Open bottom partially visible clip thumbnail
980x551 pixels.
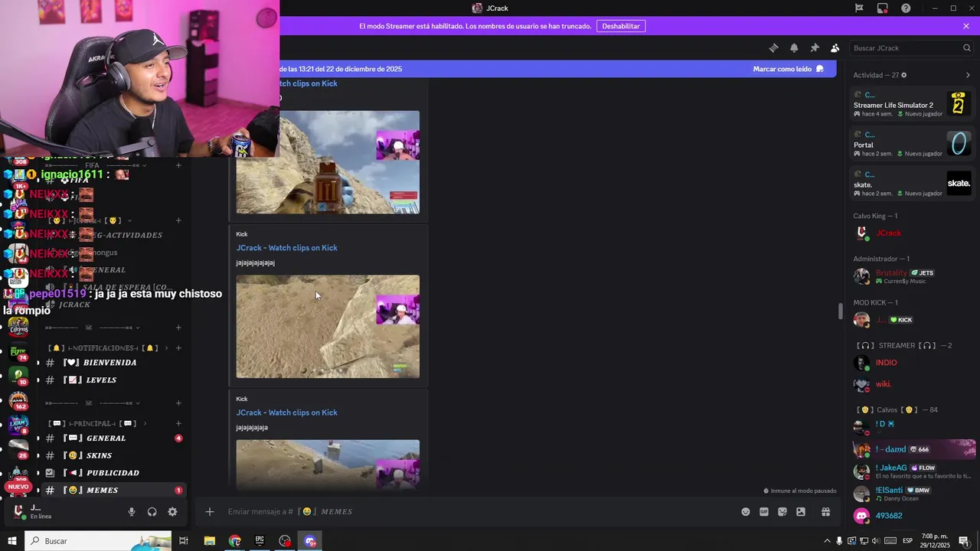point(328,465)
